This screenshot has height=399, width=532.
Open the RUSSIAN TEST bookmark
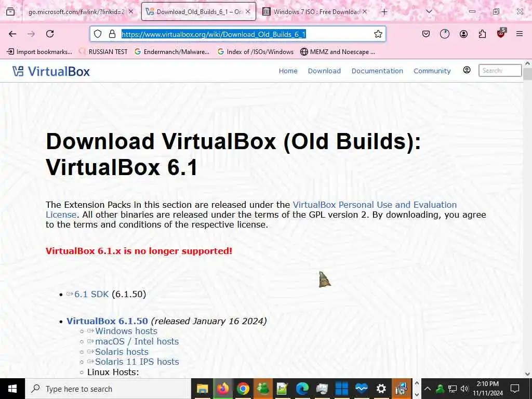tap(103, 52)
